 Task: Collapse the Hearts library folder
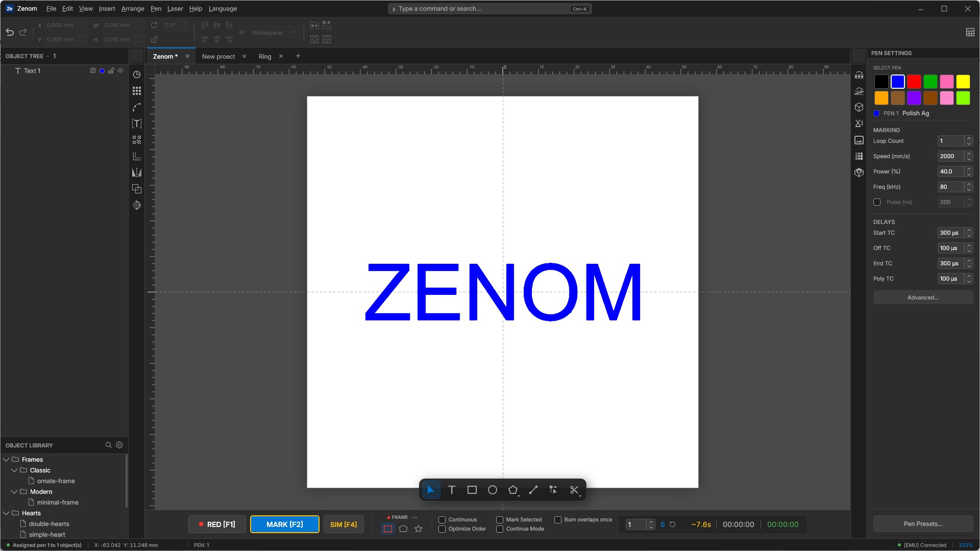[x=7, y=513]
